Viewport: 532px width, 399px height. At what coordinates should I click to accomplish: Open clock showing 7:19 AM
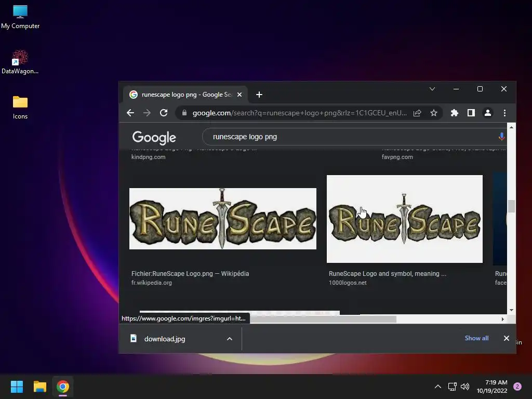point(492,387)
